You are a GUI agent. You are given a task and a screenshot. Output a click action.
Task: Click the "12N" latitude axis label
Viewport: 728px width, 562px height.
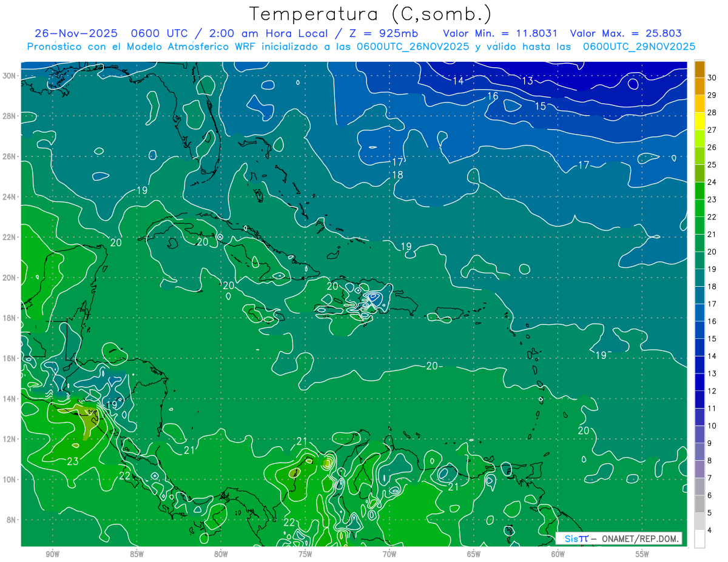pyautogui.click(x=10, y=439)
